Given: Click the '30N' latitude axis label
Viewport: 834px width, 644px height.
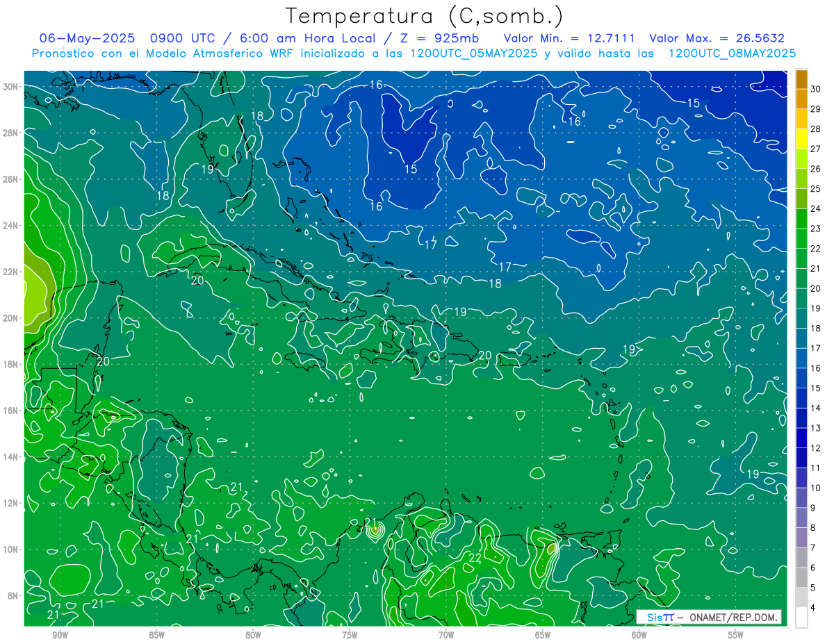Looking at the screenshot, I should click(x=11, y=87).
